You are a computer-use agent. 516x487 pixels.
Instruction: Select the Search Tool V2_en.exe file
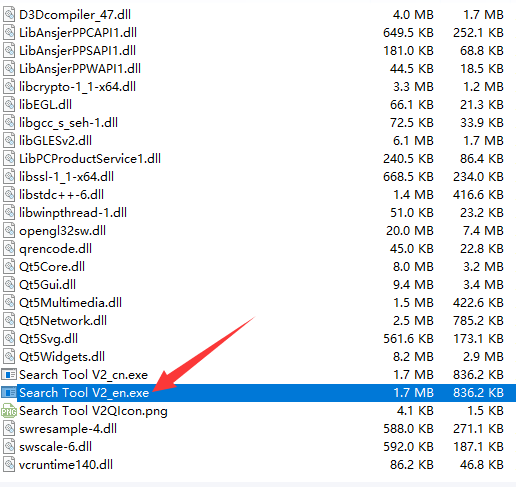tap(258, 393)
